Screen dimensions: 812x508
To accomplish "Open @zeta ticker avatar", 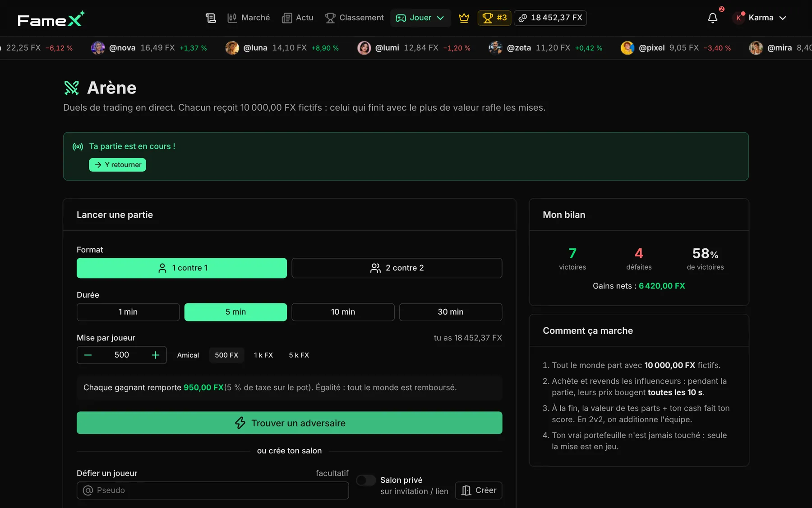I will coord(495,48).
